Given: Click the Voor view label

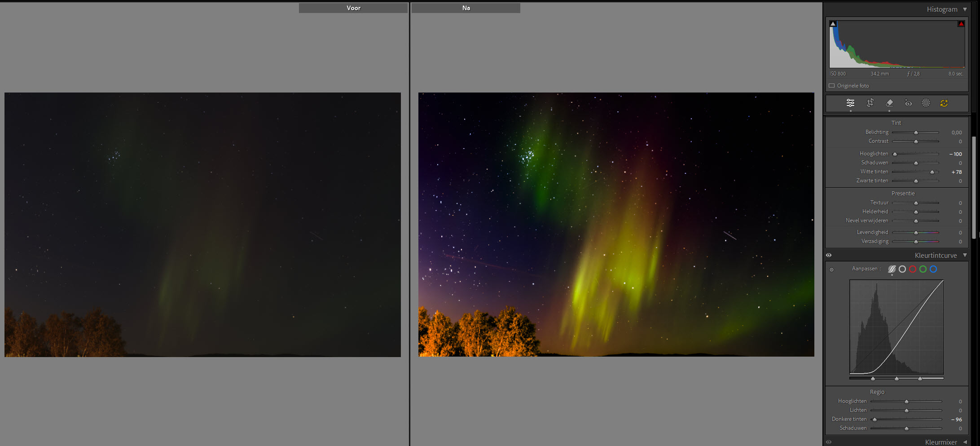Looking at the screenshot, I should (353, 8).
